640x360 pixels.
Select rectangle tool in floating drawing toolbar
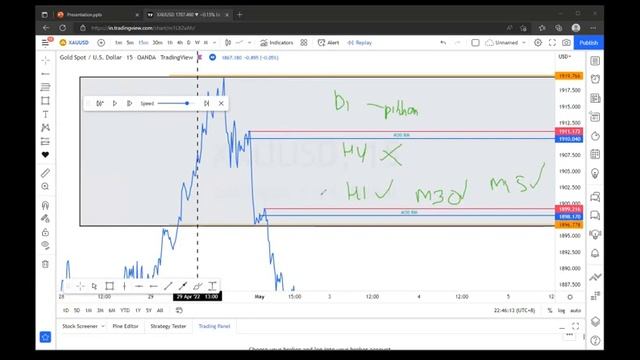coord(109,286)
